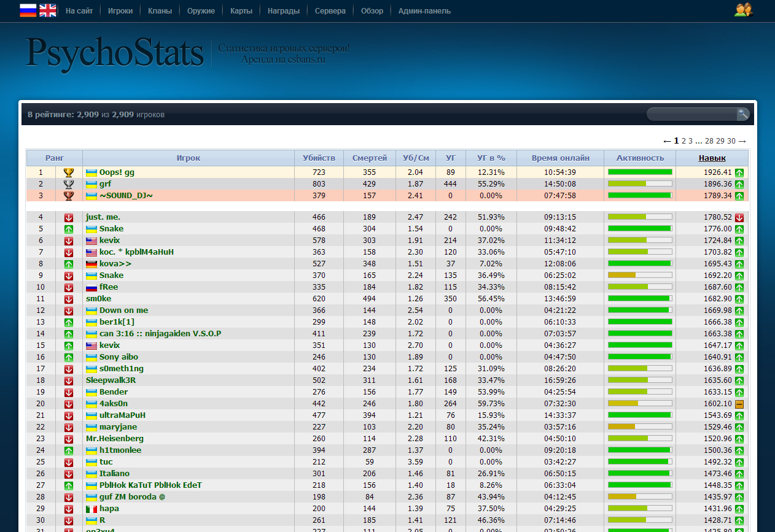Click the bronze trophy icon beside ~SOUND_DJ~
This screenshot has height=532, width=775.
tap(69, 196)
